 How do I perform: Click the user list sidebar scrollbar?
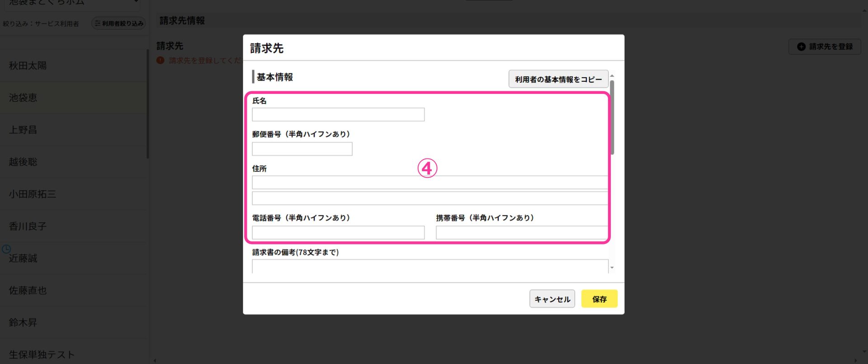coord(148,104)
